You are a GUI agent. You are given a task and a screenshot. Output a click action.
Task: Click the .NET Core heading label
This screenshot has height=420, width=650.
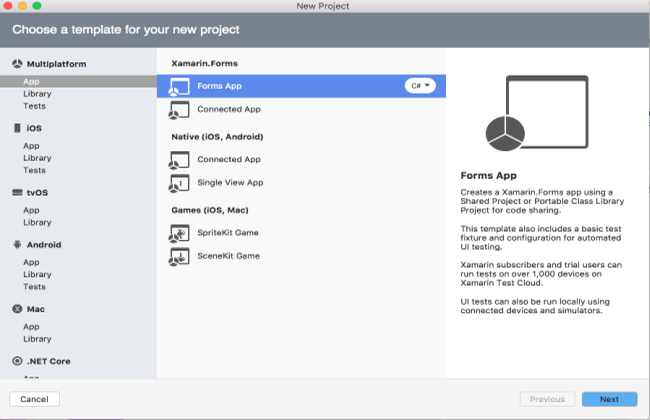pos(49,361)
